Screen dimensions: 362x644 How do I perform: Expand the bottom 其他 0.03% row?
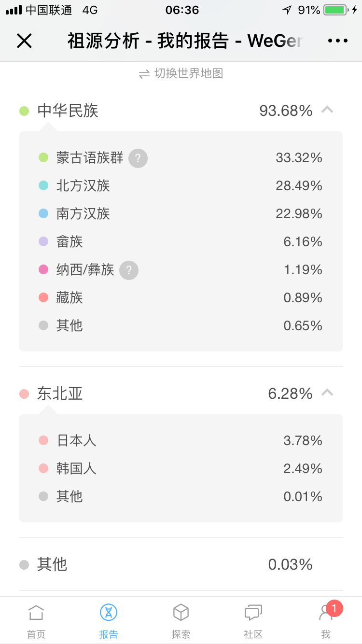tap(181, 564)
